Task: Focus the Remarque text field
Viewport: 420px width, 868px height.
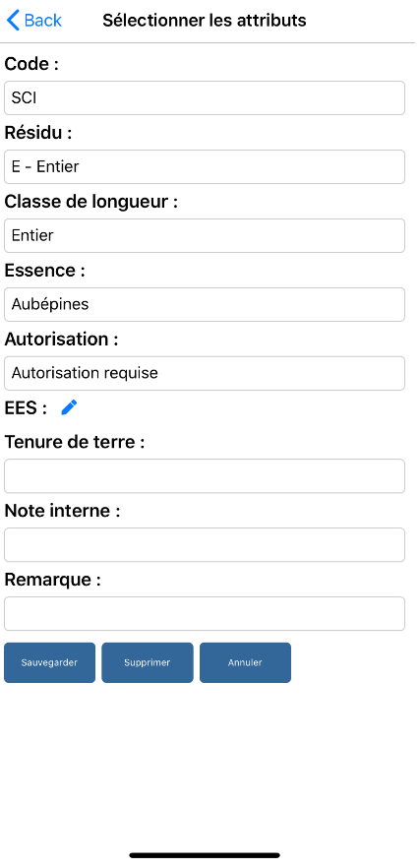Action: pos(205,613)
